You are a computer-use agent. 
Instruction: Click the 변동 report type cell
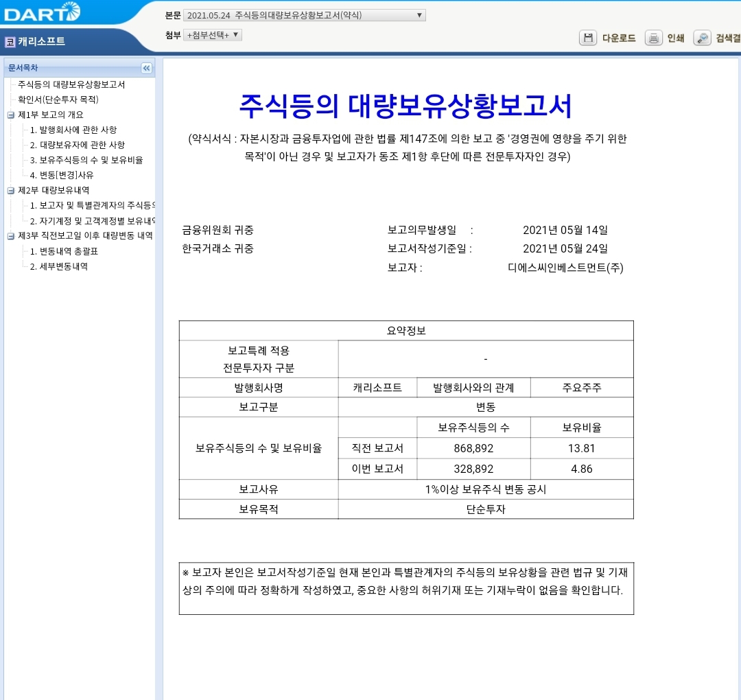point(486,407)
